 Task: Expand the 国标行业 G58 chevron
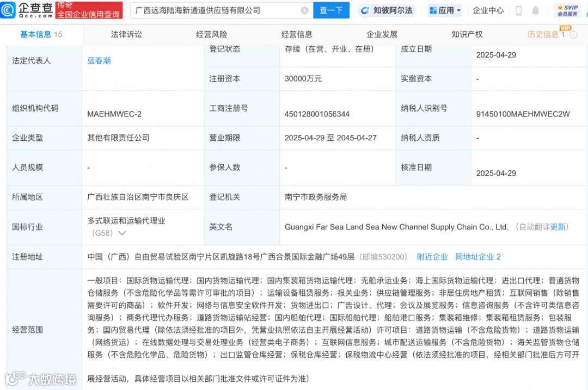coord(122,233)
